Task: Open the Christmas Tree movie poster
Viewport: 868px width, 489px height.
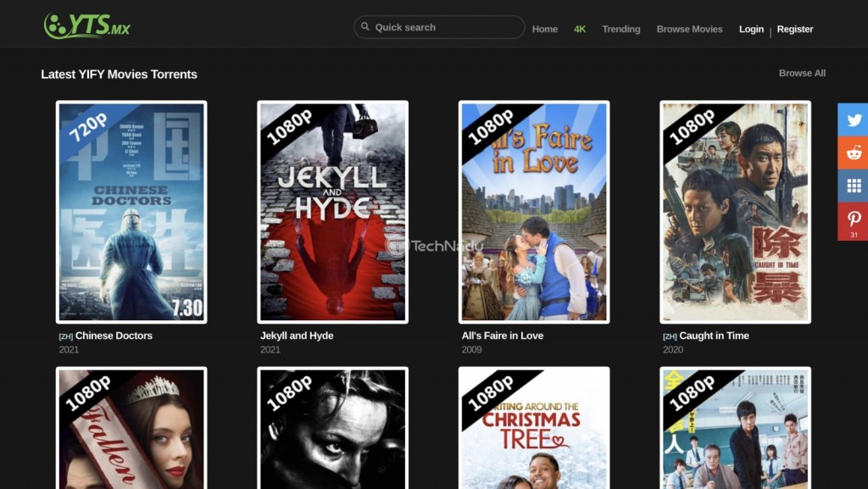Action: pos(534,428)
